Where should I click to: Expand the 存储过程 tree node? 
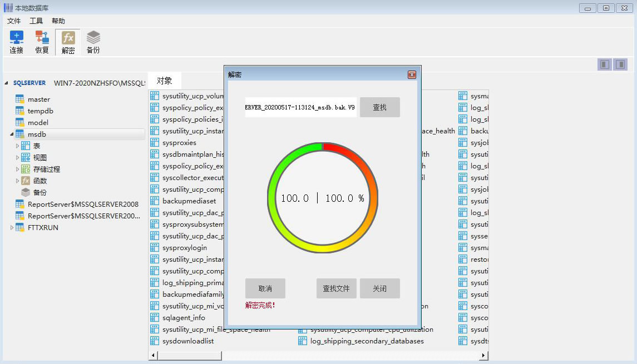[x=17, y=169]
